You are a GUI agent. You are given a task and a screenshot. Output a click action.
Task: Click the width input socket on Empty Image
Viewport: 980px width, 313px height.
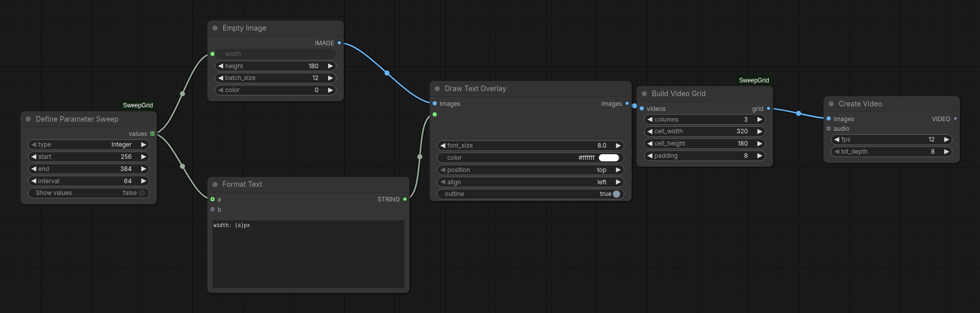(213, 54)
